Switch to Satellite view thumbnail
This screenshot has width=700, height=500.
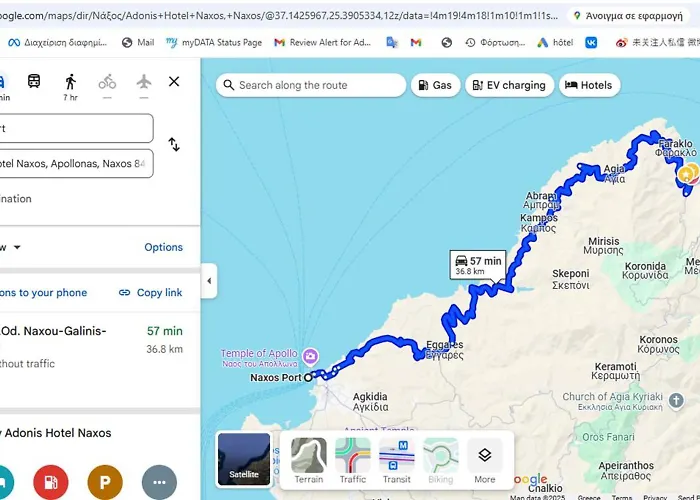tap(244, 459)
